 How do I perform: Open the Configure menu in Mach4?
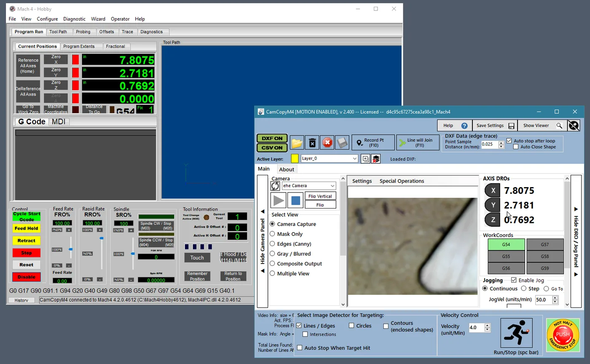click(x=47, y=19)
